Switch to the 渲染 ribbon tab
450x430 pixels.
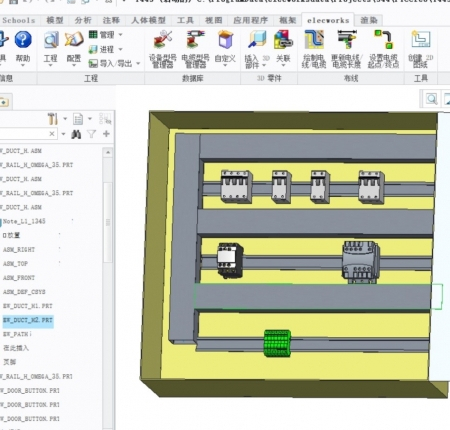point(369,20)
